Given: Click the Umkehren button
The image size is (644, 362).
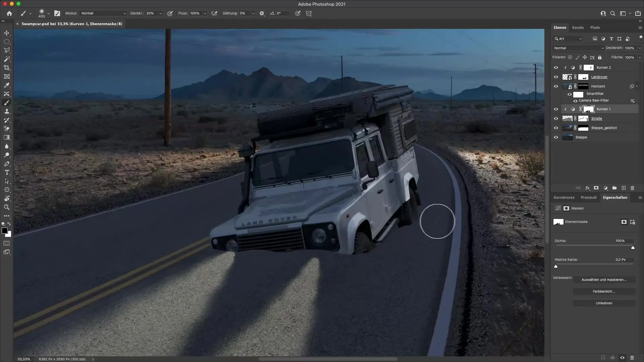Looking at the screenshot, I should [x=604, y=303].
